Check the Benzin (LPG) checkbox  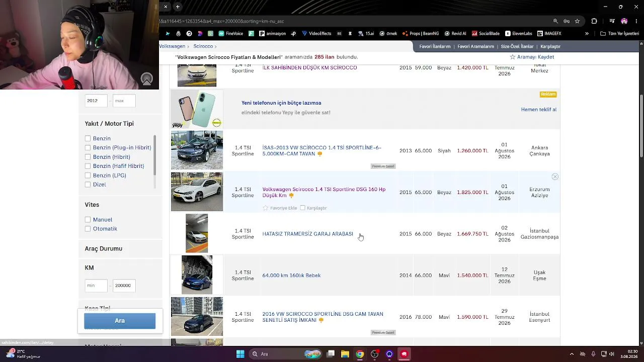click(x=88, y=175)
